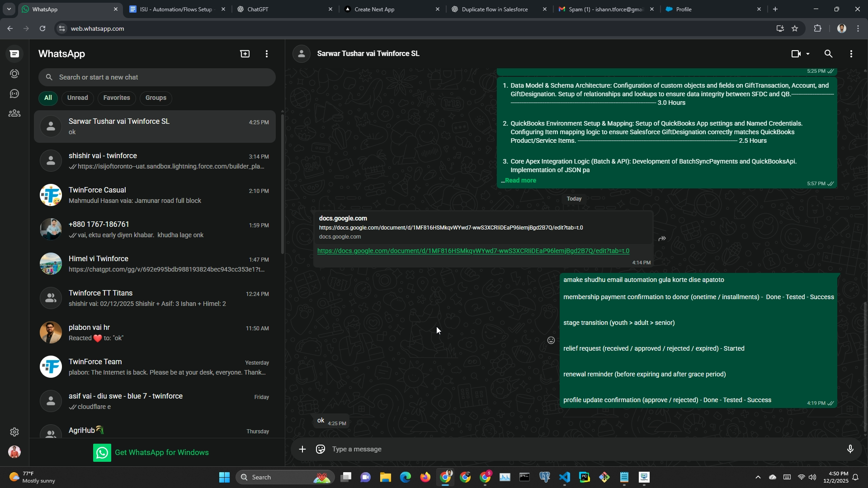The width and height of the screenshot is (868, 488).
Task: Open the Channels icon in sidebar
Action: pos(14,94)
